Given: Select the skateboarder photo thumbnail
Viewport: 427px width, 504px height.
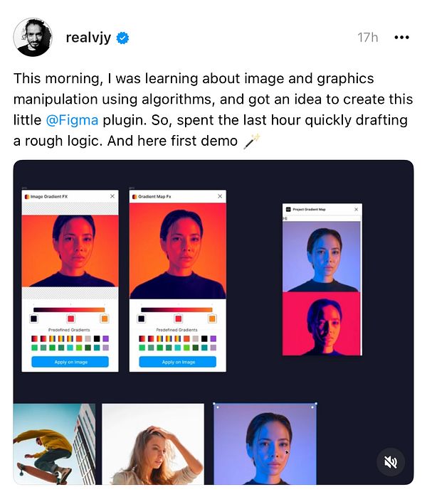Looking at the screenshot, I should (54, 444).
